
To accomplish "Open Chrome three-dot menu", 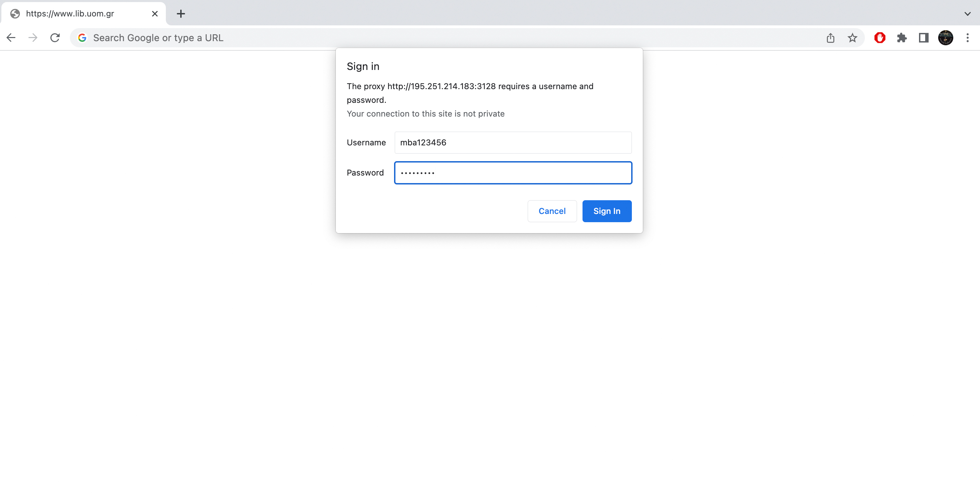I will pos(967,38).
